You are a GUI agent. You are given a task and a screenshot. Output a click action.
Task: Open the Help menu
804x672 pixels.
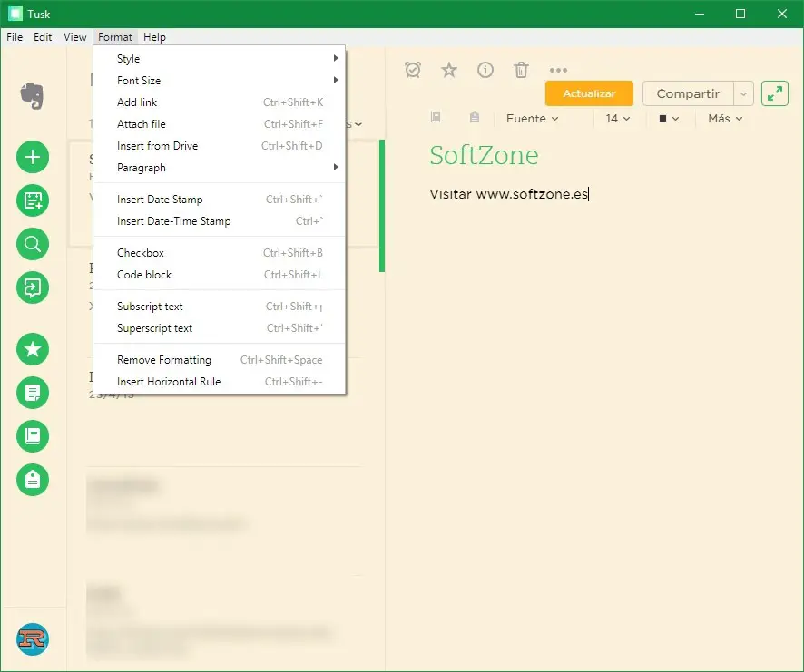[154, 37]
